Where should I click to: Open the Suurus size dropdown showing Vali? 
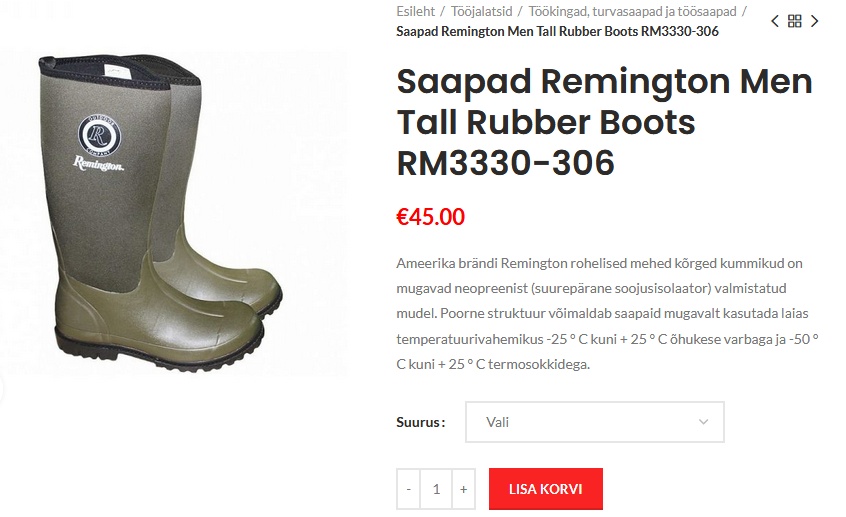coord(595,422)
